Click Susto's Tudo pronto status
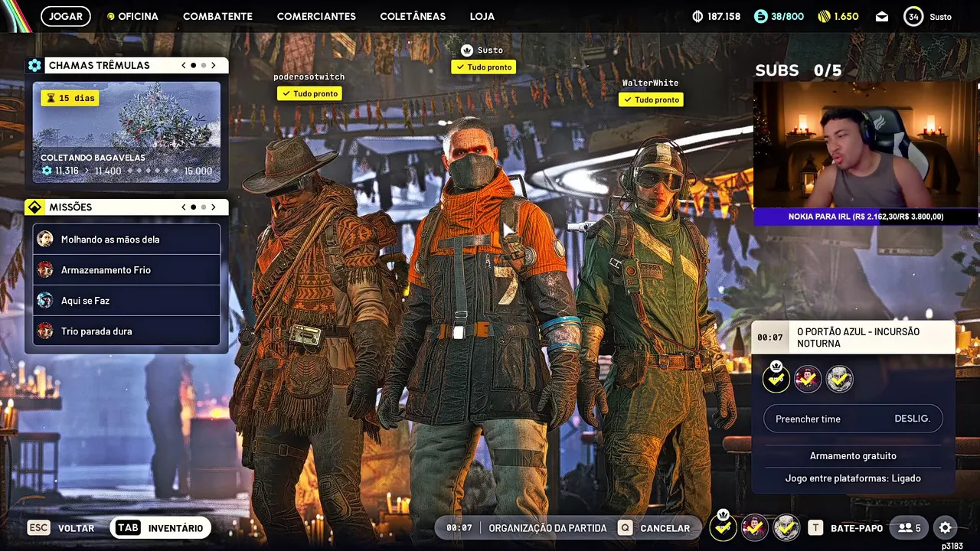The width and height of the screenshot is (980, 551). pyautogui.click(x=483, y=67)
